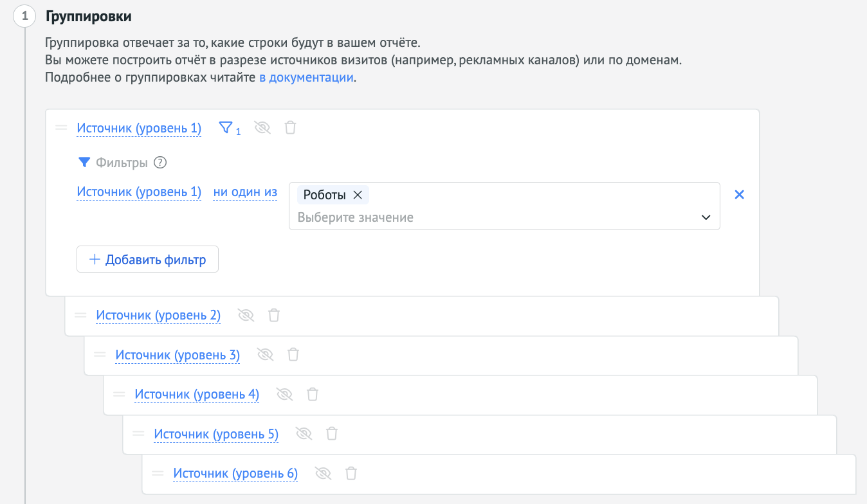Open the ни один из condition selector
Image resolution: width=867 pixels, height=504 pixels.
coord(245,192)
